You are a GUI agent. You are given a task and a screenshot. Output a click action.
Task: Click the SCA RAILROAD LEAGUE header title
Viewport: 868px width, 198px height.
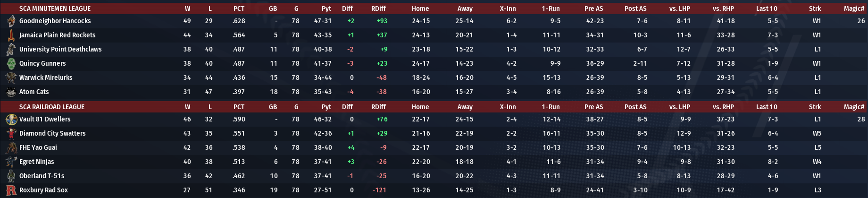point(52,107)
